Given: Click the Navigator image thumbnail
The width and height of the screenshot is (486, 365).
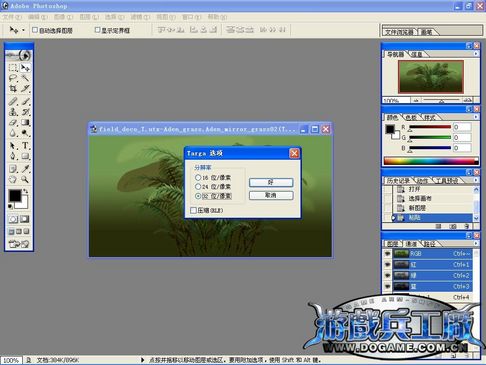Looking at the screenshot, I should [431, 77].
